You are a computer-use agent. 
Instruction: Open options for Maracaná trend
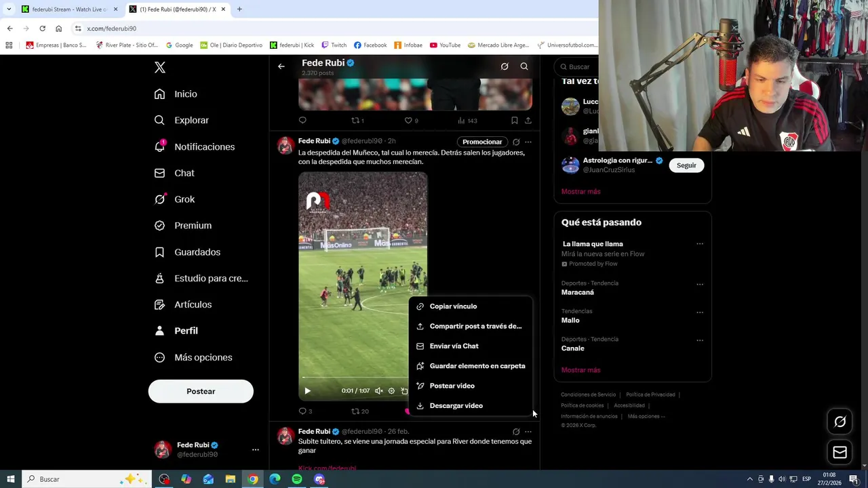[700, 285]
